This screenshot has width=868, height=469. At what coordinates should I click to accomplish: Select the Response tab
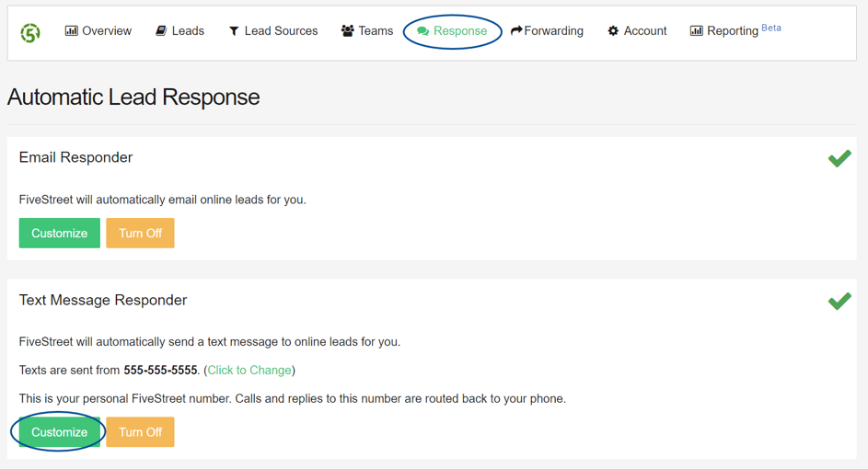point(452,31)
